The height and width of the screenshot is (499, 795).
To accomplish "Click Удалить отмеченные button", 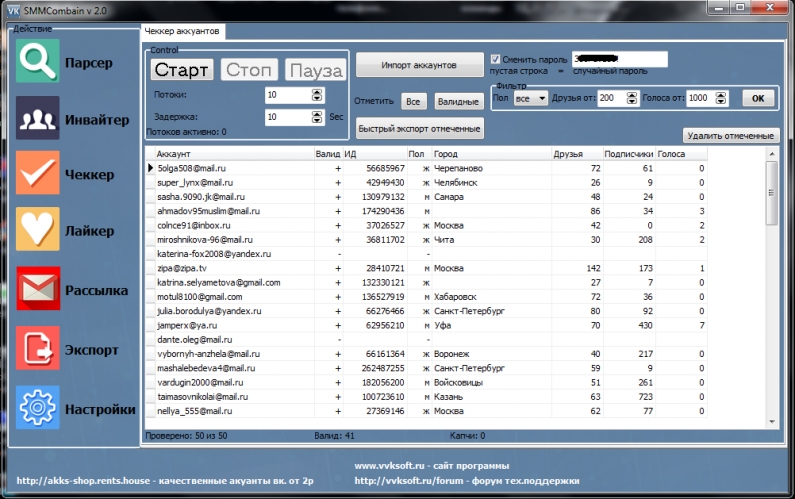I will [731, 135].
